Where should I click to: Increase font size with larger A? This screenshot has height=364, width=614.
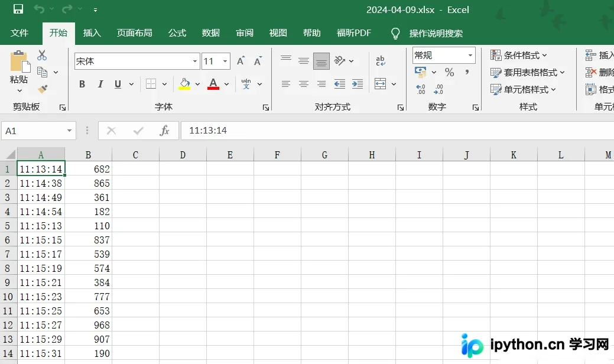coord(241,61)
